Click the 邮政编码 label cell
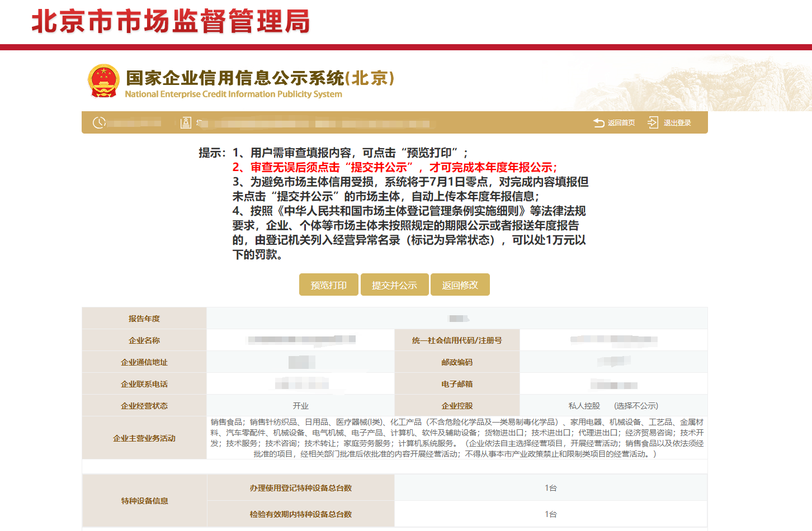812x531 pixels. (457, 362)
